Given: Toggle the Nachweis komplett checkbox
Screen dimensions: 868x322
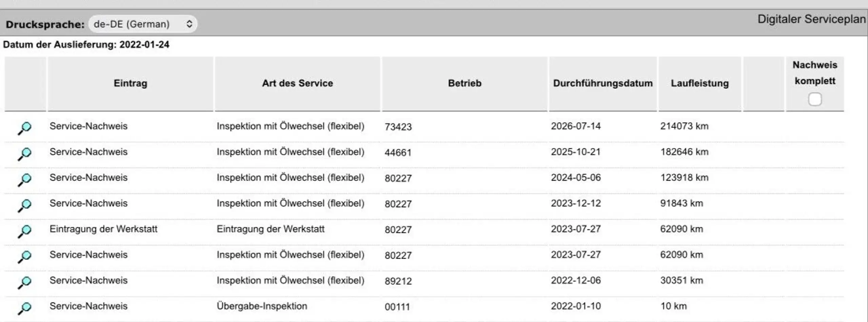Looking at the screenshot, I should click(815, 100).
